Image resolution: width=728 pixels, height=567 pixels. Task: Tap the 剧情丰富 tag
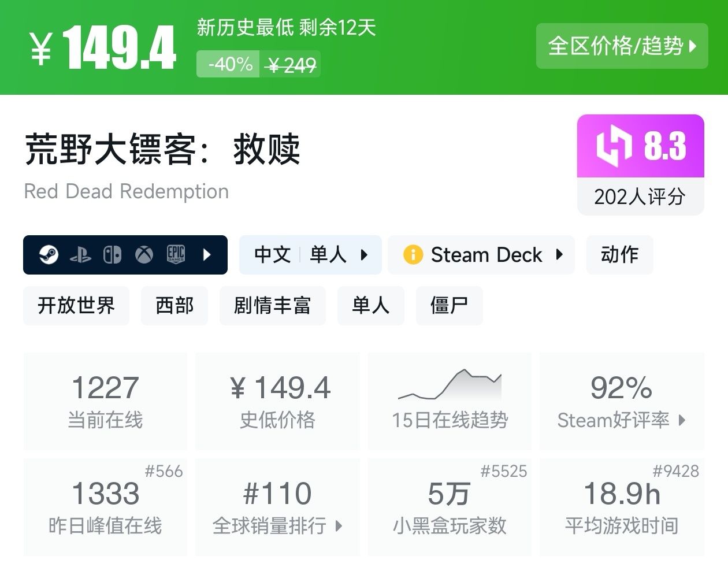tap(272, 305)
